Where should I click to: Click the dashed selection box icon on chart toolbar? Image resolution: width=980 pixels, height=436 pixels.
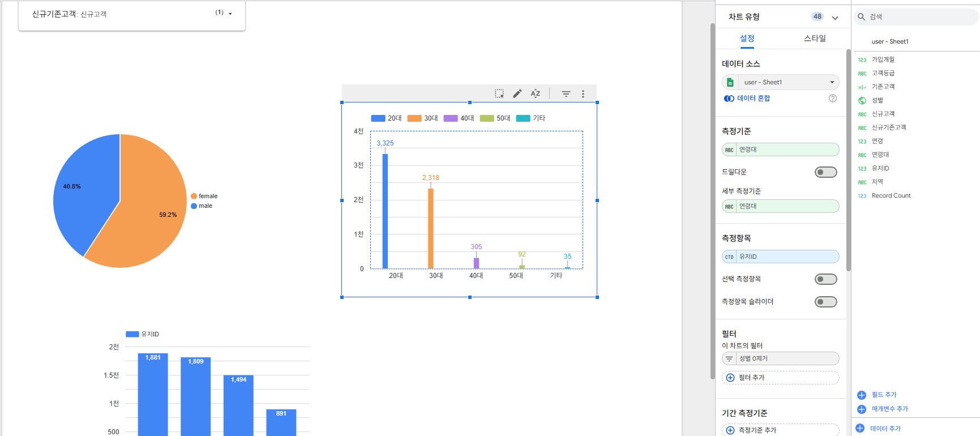coord(499,93)
